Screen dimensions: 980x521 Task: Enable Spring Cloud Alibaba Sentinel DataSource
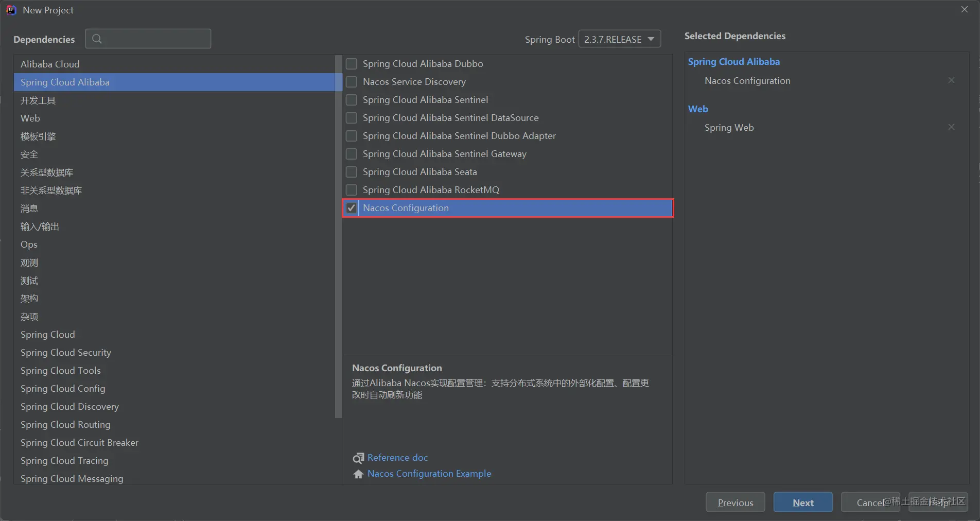[352, 118]
